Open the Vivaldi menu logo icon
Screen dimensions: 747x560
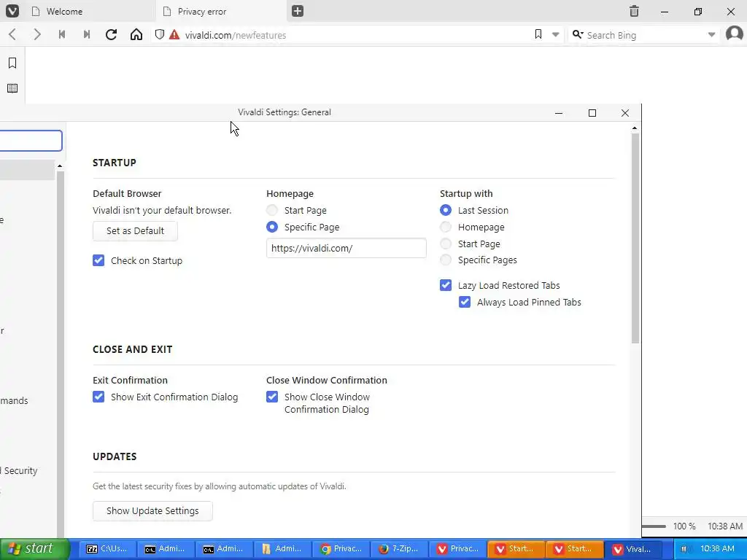[12, 11]
